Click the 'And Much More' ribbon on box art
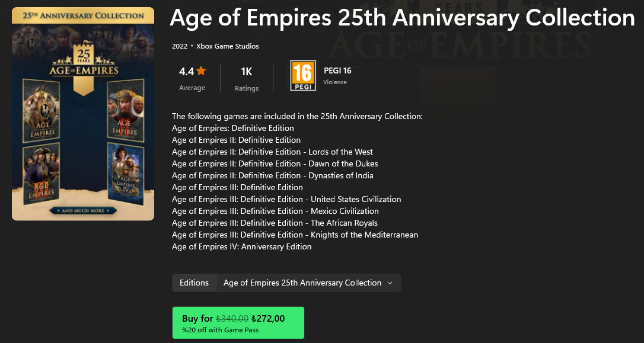Viewport: 644px width, 343px height. (x=83, y=210)
